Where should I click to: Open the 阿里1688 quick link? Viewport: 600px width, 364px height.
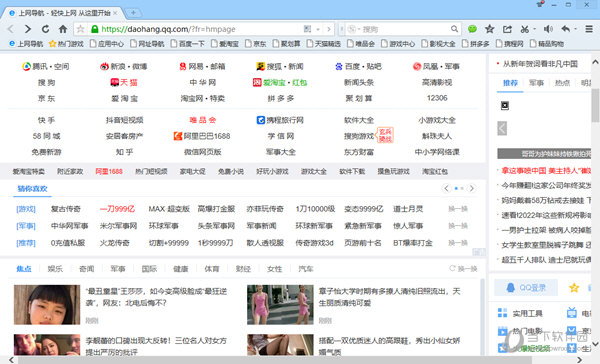(109, 171)
